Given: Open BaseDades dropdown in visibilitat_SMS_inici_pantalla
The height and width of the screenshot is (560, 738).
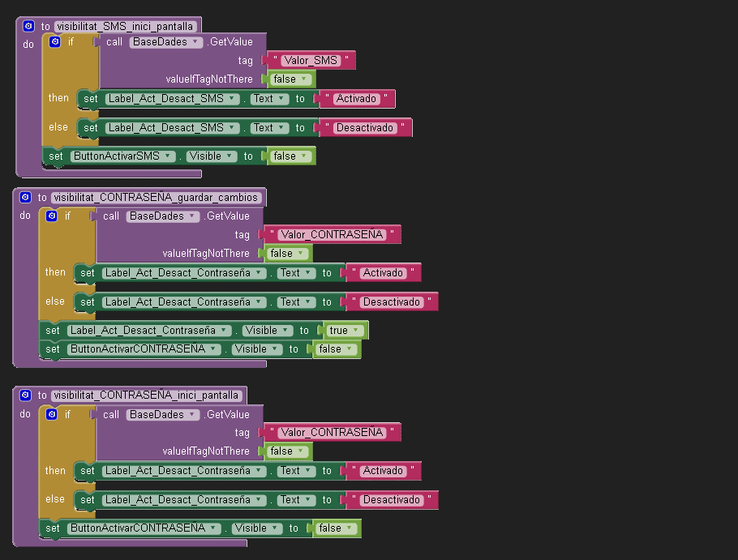Looking at the screenshot, I should click(165, 42).
